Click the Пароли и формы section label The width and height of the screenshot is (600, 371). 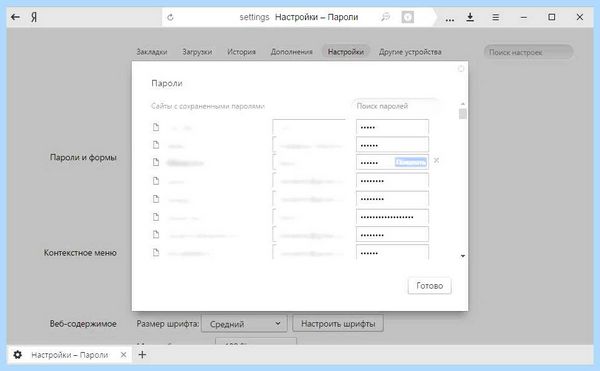coord(83,157)
